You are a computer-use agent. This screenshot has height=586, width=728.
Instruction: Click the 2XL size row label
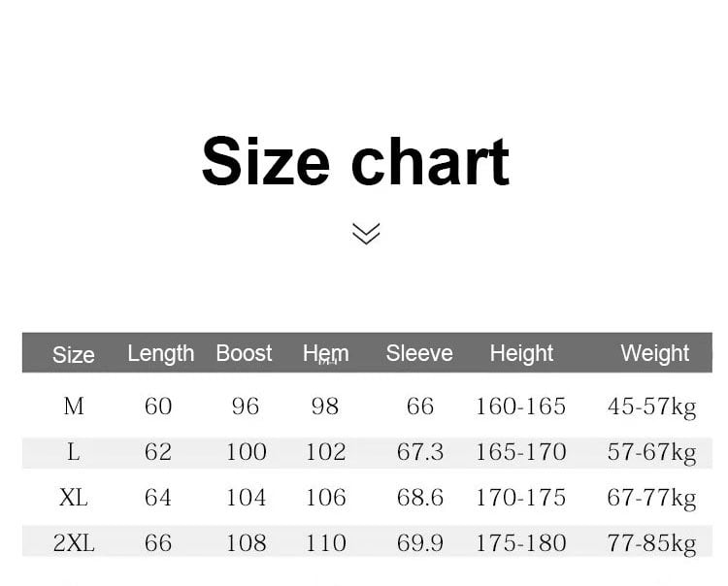(x=74, y=543)
